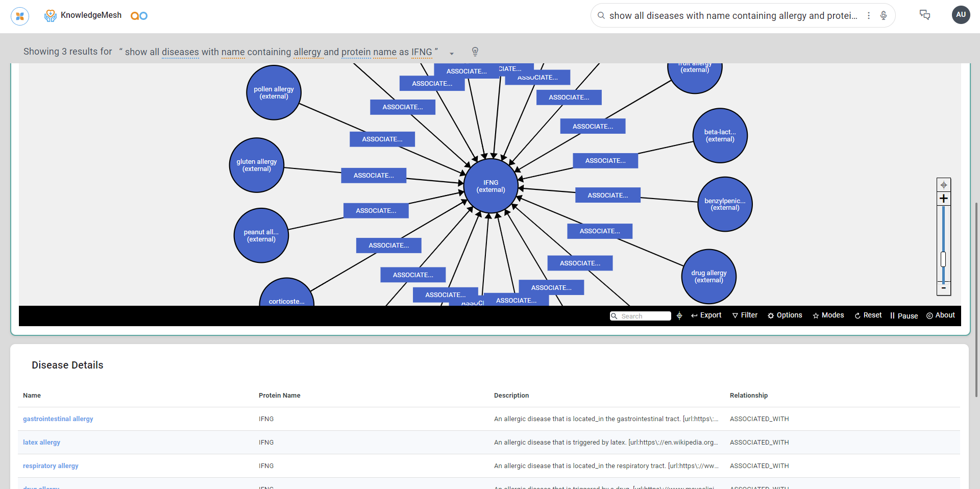This screenshot has height=489, width=980.
Task: Click the zoom out minus button
Action: pos(944,288)
